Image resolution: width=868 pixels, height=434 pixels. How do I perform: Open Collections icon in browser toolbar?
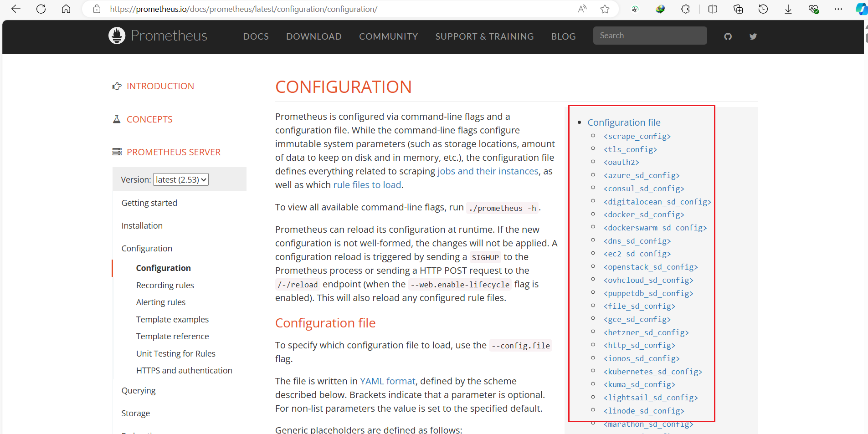738,9
